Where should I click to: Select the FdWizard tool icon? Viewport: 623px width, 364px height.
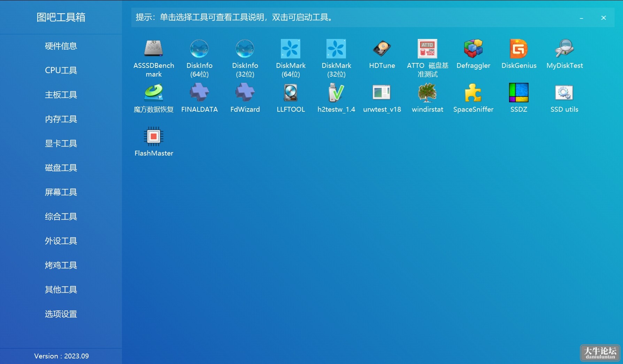click(245, 93)
